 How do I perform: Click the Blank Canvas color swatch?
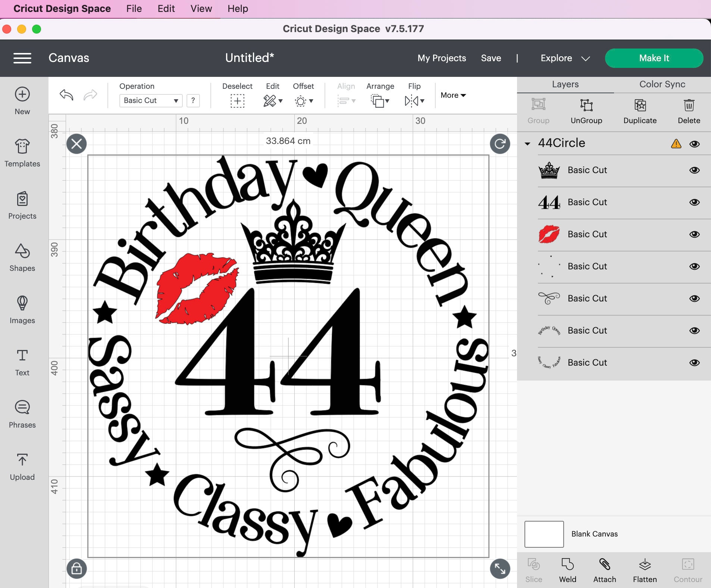pyautogui.click(x=544, y=534)
